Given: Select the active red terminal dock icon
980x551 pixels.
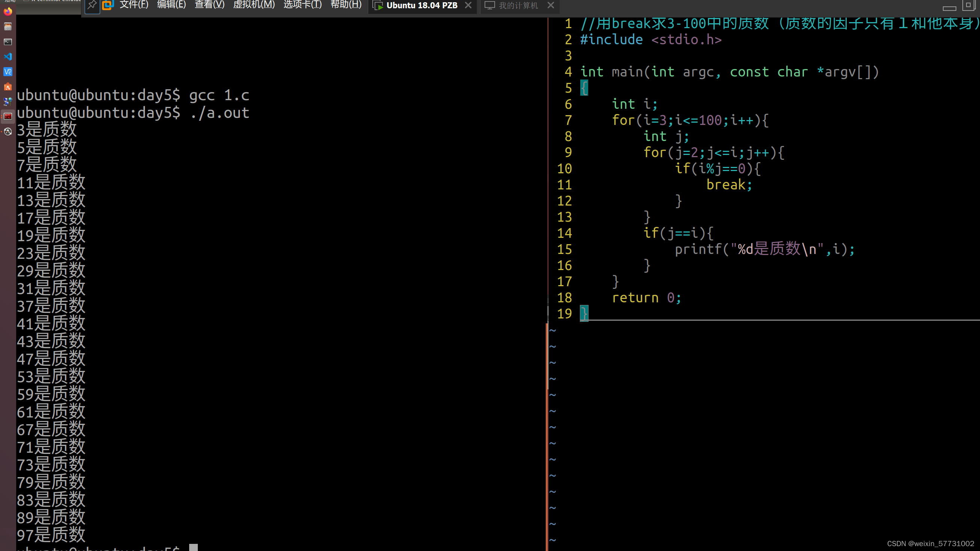Looking at the screenshot, I should click(x=8, y=116).
